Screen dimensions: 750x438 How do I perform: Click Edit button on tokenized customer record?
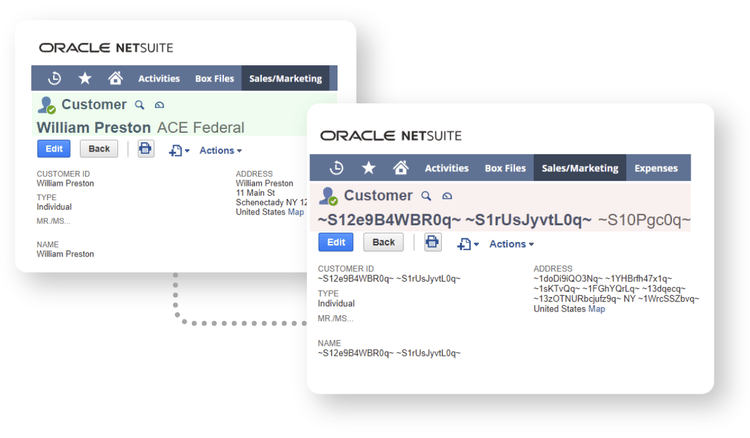(336, 242)
